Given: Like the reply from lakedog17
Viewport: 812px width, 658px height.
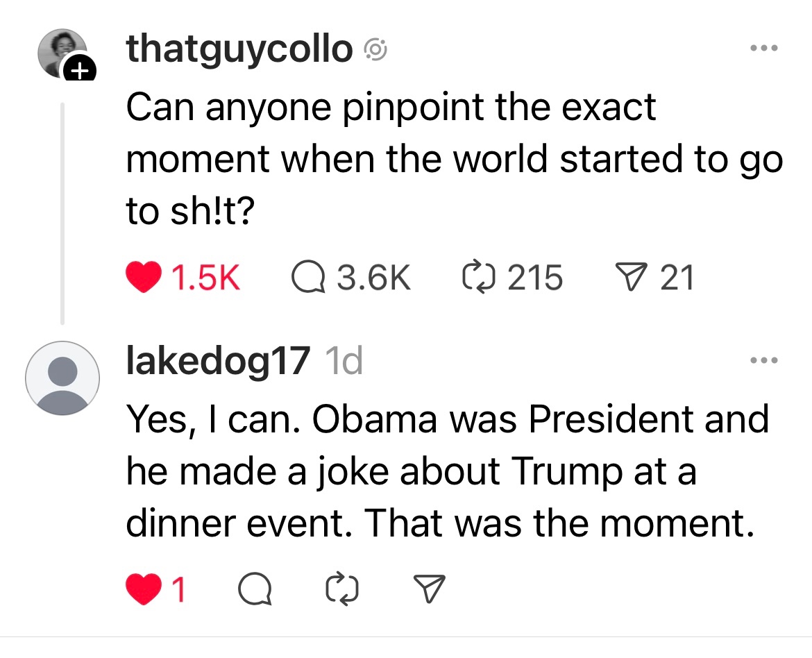Looking at the screenshot, I should [142, 590].
